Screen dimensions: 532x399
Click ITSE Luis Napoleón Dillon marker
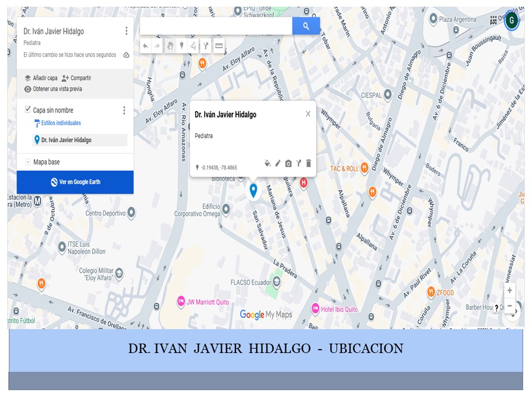click(x=62, y=247)
